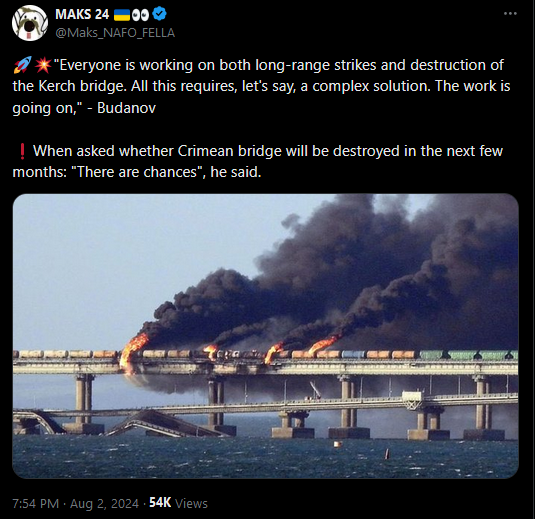
Task: Click the words "Kerch bridge" in tweet
Action: (x=81, y=86)
